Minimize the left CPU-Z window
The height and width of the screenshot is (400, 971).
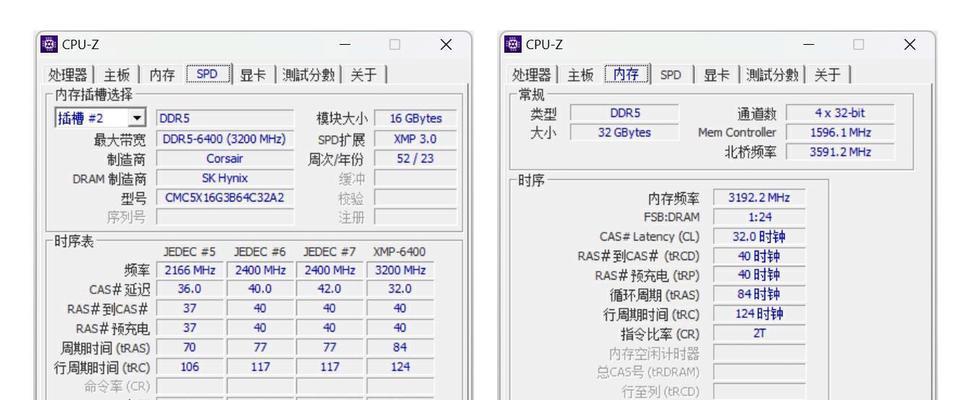(345, 45)
